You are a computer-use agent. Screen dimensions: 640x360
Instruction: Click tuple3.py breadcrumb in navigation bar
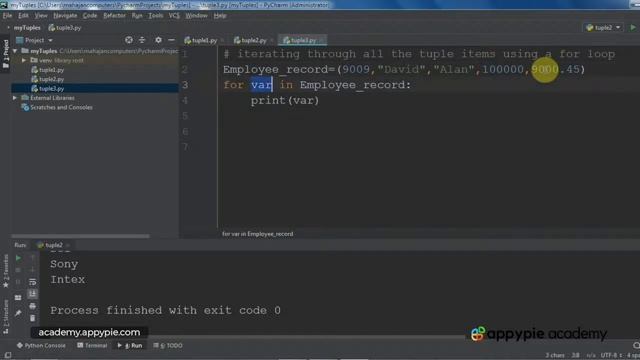[x=65, y=28]
